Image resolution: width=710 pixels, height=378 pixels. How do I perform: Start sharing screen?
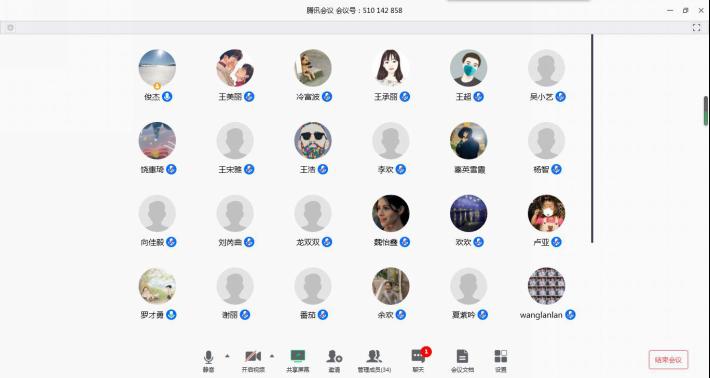[x=298, y=361]
